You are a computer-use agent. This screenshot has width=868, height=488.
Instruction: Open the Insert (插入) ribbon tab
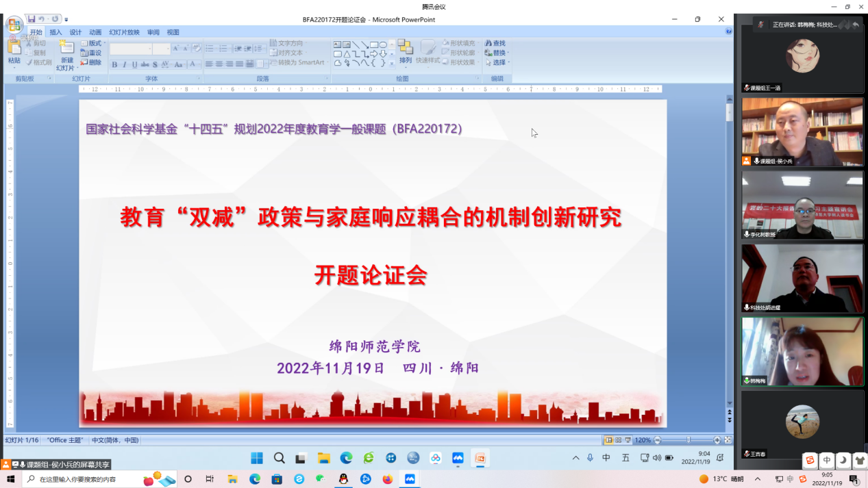click(x=55, y=32)
